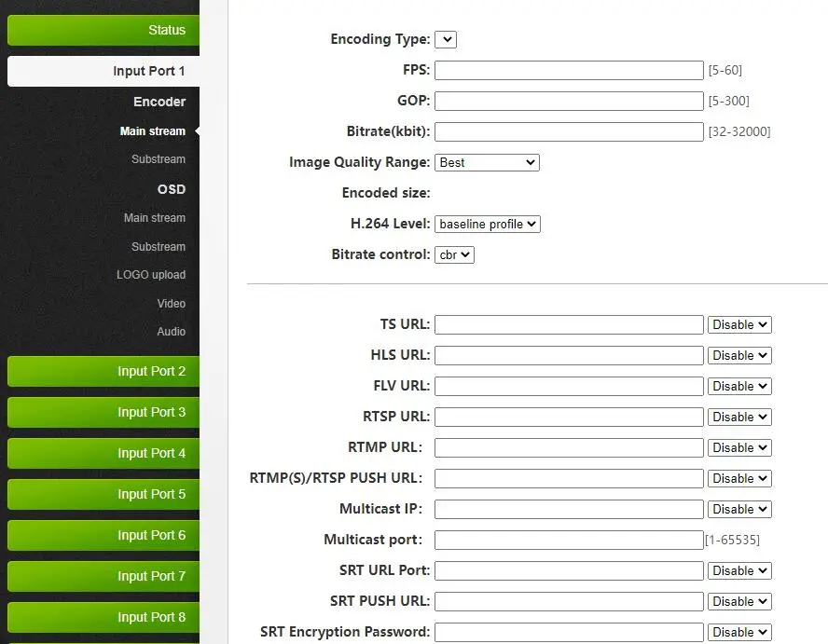The image size is (828, 644).
Task: Open the Status page
Action: (x=103, y=30)
